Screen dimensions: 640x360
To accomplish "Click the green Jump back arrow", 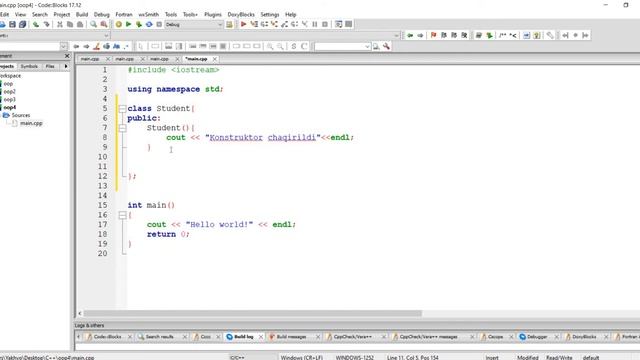I will pos(410,36).
